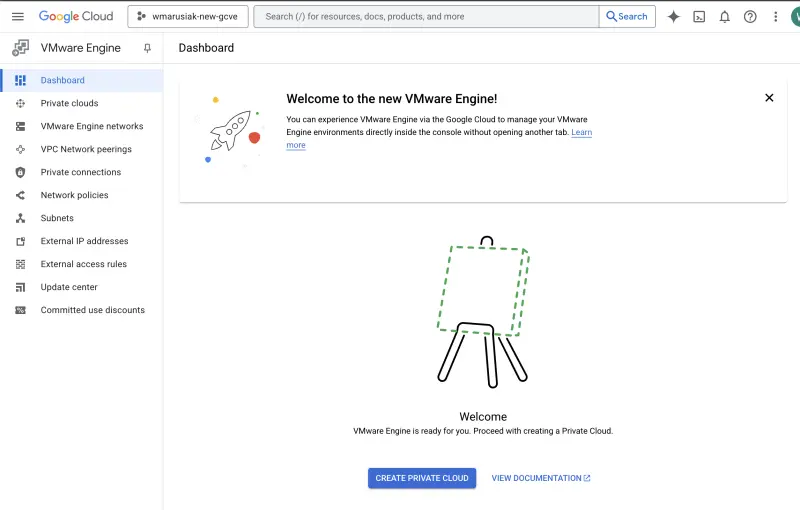Screen dimensions: 800x510
Task: Click the VPC Network peerings icon
Action: tap(20, 149)
